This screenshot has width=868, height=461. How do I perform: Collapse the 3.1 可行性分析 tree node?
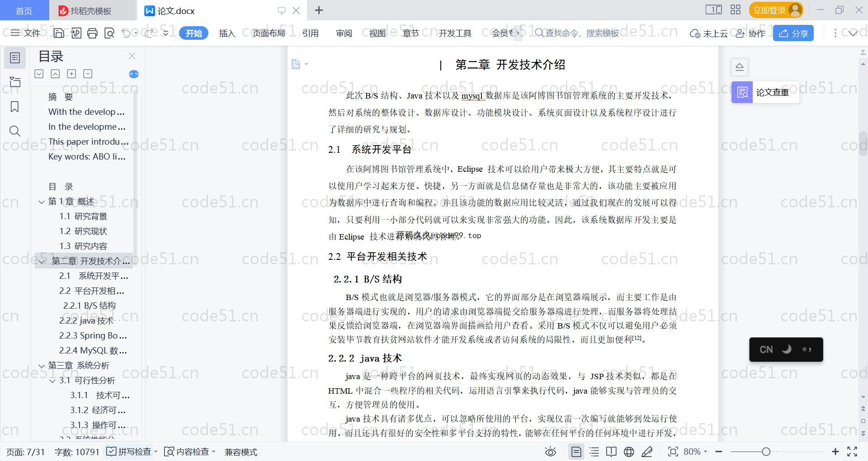click(x=52, y=381)
